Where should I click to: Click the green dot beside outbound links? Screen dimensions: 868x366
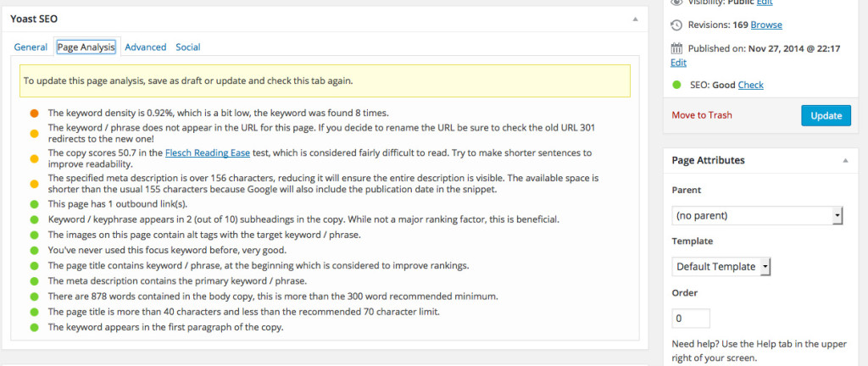point(34,204)
